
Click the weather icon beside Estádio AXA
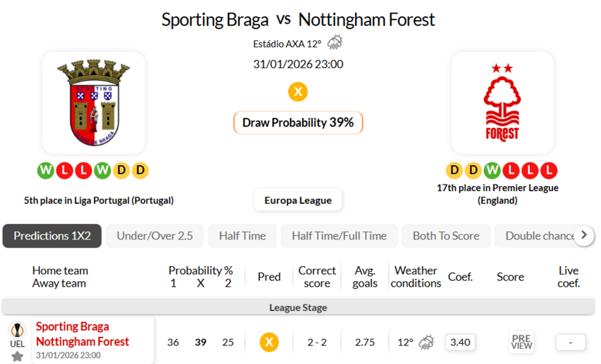335,43
